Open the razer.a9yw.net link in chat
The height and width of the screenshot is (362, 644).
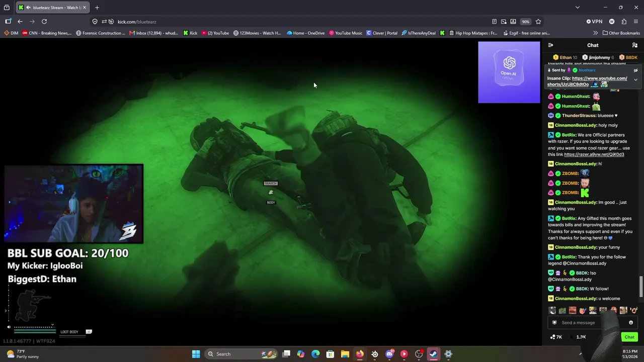594,154
